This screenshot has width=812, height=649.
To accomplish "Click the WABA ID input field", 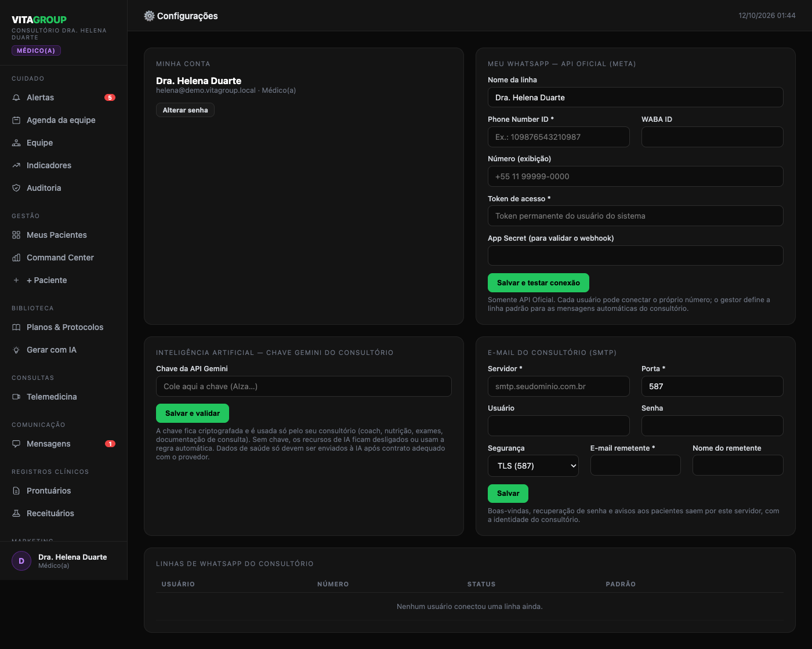I will click(x=712, y=137).
